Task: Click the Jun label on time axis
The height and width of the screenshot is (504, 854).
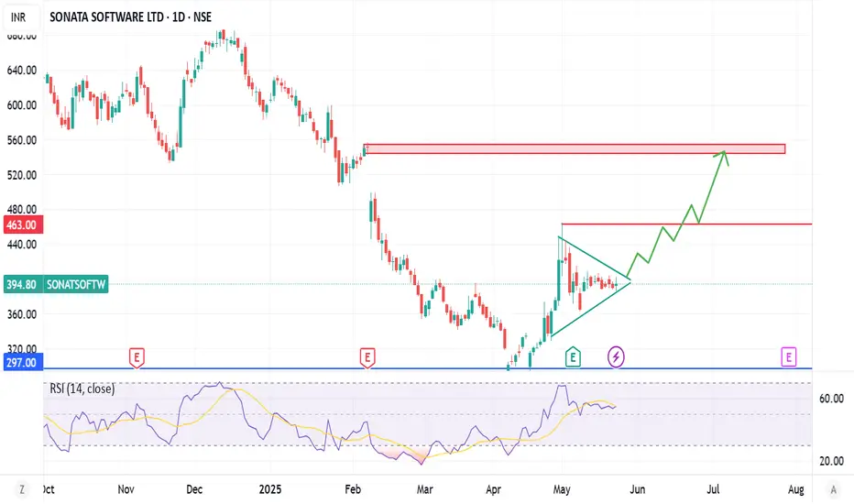Action: tap(637, 489)
